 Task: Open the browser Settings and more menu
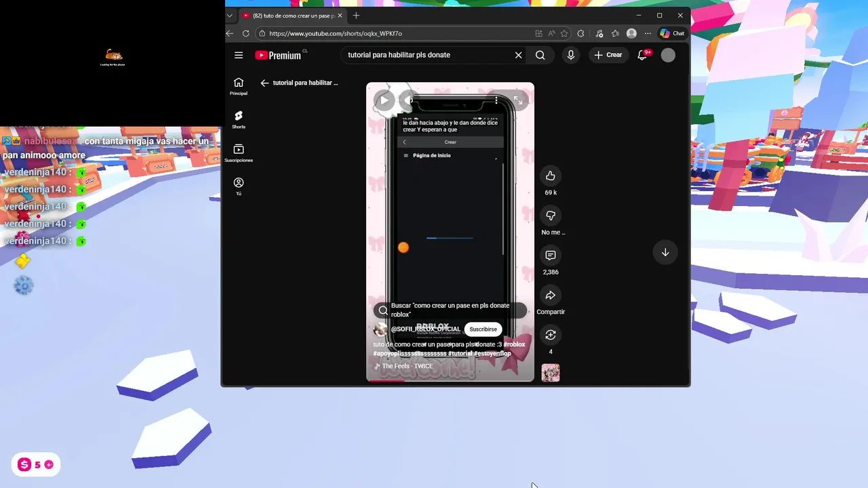[x=648, y=33]
